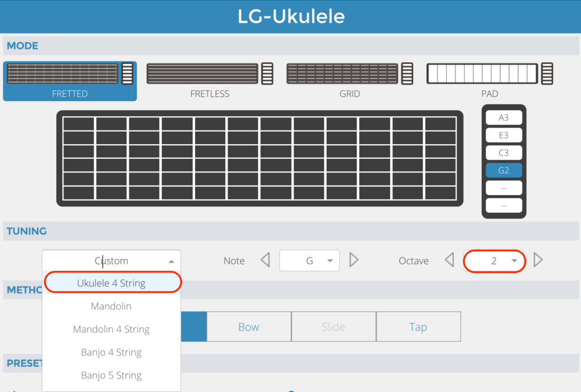This screenshot has height=392, width=581.
Task: Open the Note dropdown showing G
Action: coord(309,261)
